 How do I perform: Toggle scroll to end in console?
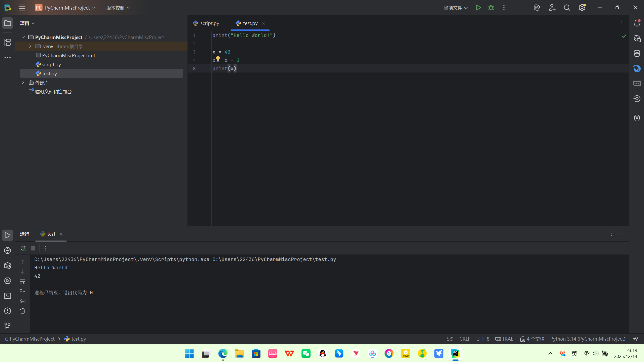[x=23, y=291]
